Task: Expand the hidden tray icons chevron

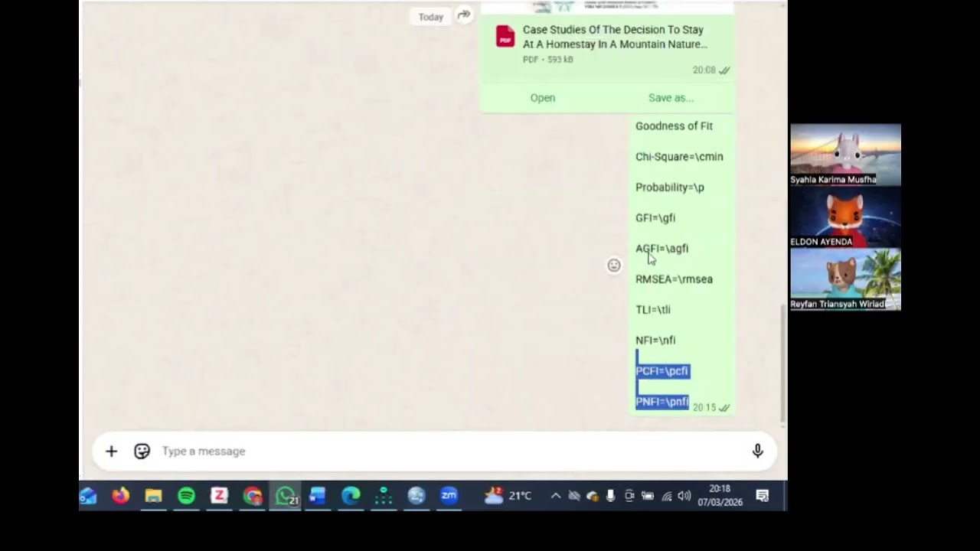Action: pyautogui.click(x=556, y=496)
